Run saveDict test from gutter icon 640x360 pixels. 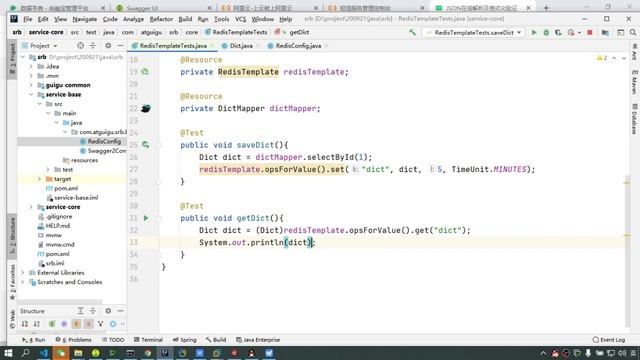[x=145, y=145]
